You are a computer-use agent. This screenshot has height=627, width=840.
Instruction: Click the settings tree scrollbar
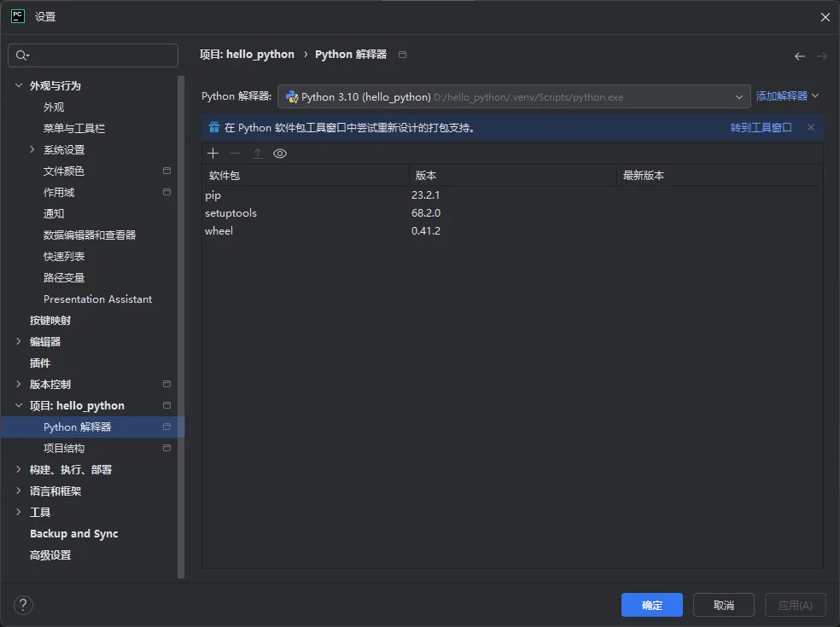click(x=181, y=327)
